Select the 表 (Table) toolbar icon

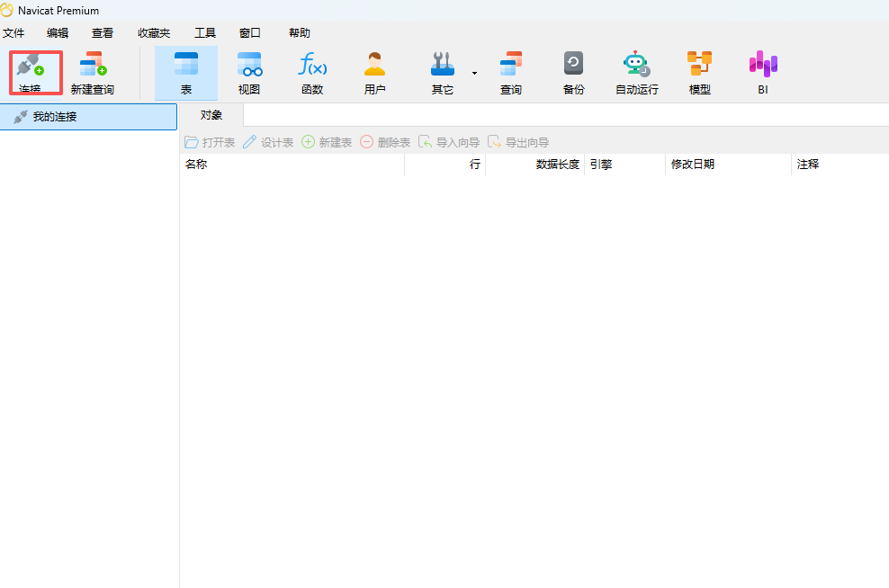click(186, 73)
